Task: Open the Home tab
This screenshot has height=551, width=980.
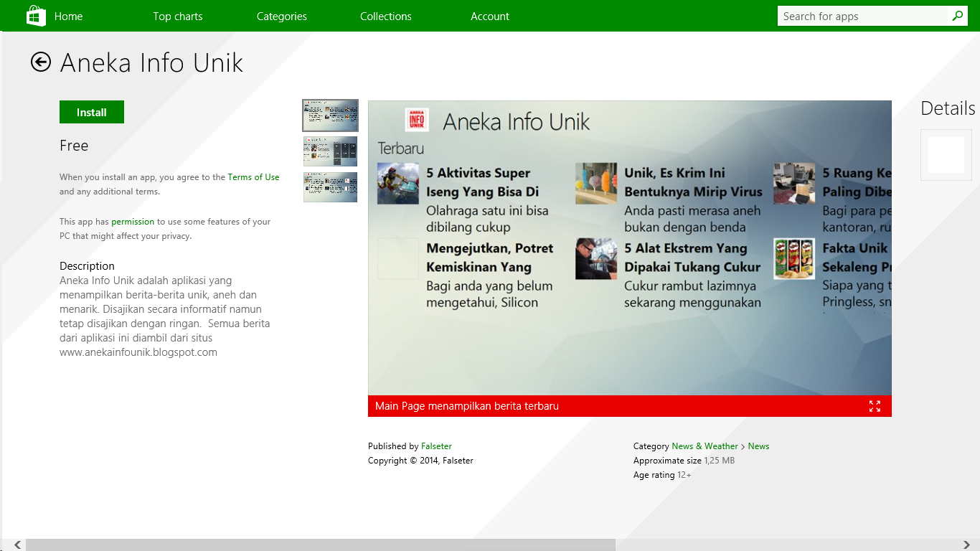Action: pos(69,16)
